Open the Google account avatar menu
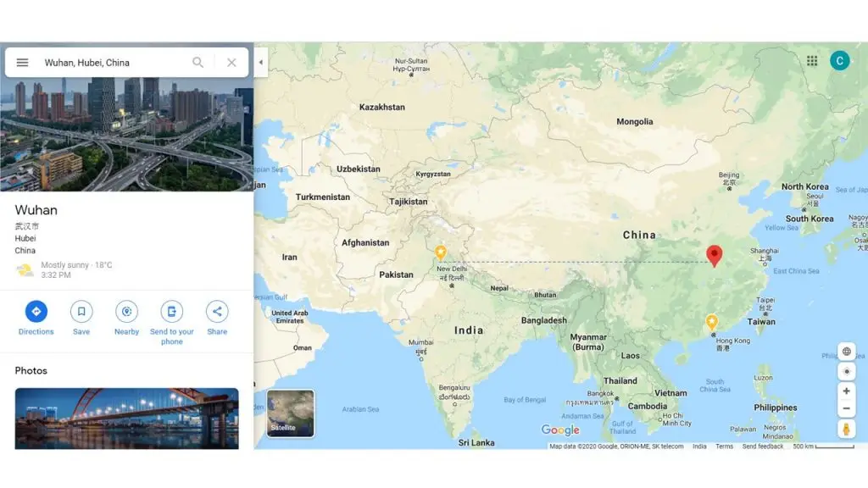The height and width of the screenshot is (488, 868). click(839, 61)
